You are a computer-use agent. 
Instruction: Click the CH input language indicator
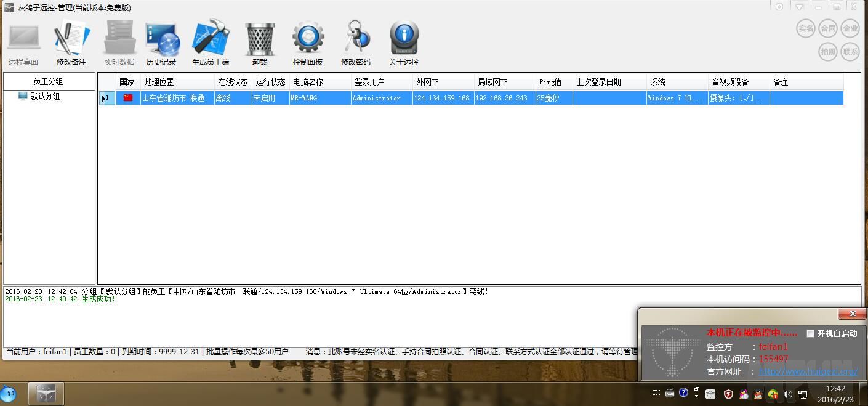(656, 393)
